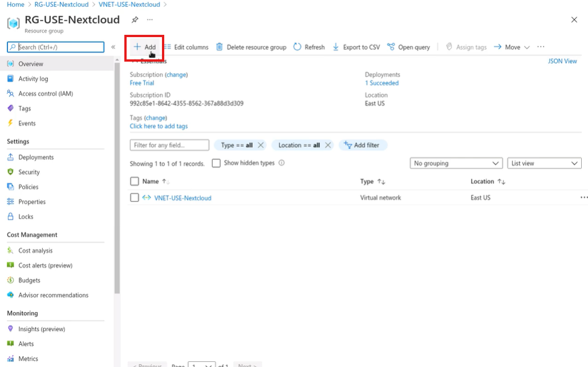Image resolution: width=588 pixels, height=367 pixels.
Task: Remove the Location == all filter
Action: click(328, 145)
